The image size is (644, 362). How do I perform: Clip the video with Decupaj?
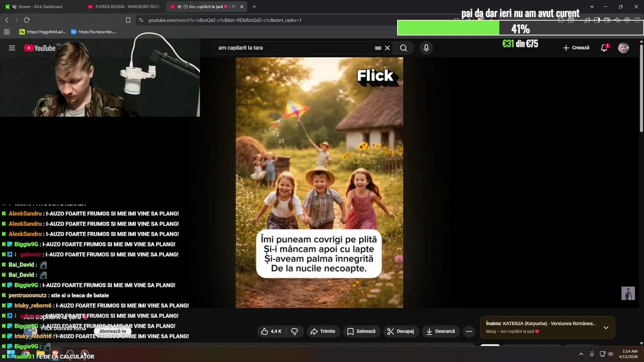(x=400, y=331)
